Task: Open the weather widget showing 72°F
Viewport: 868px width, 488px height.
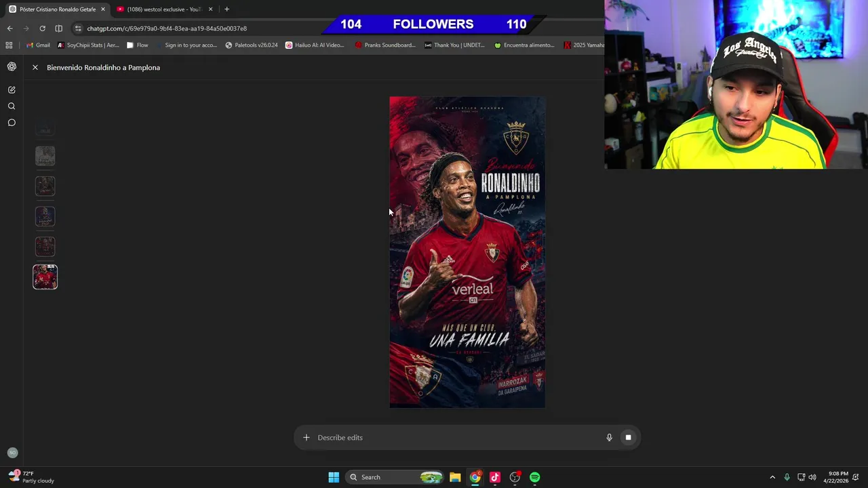Action: click(31, 477)
